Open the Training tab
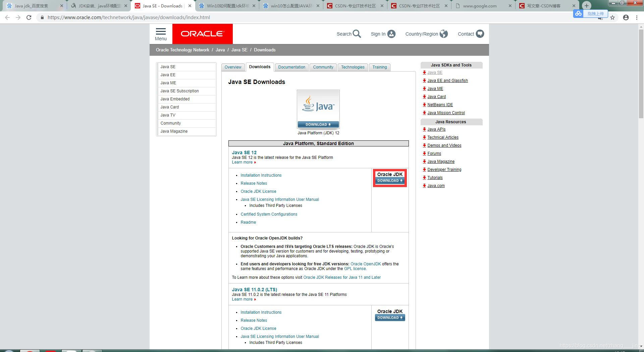The width and height of the screenshot is (644, 352). click(x=379, y=67)
